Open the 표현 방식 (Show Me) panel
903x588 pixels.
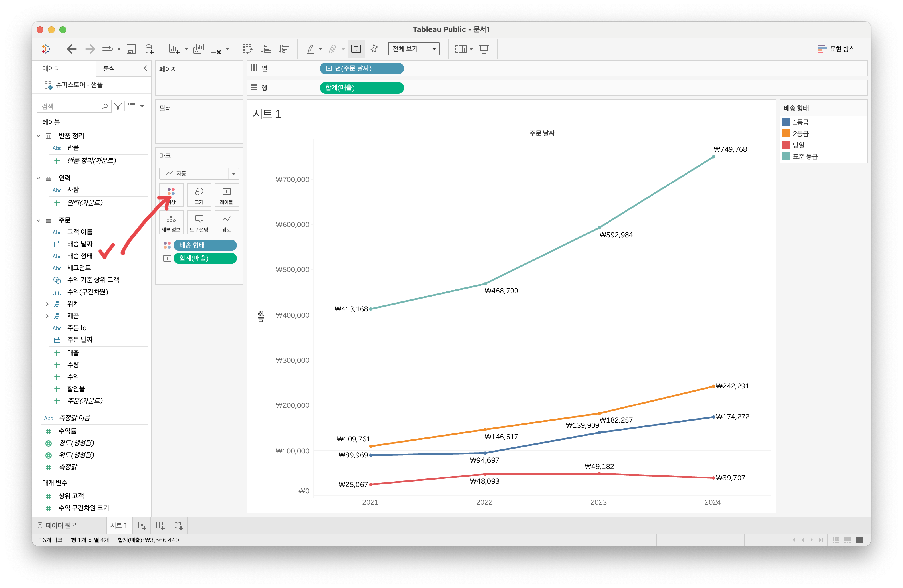point(836,49)
